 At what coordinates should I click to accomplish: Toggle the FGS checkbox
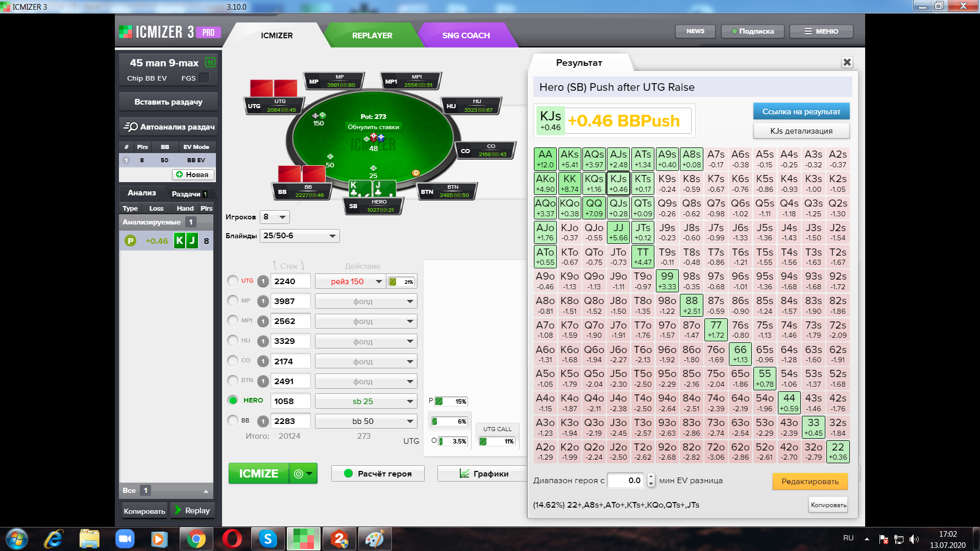pos(204,78)
